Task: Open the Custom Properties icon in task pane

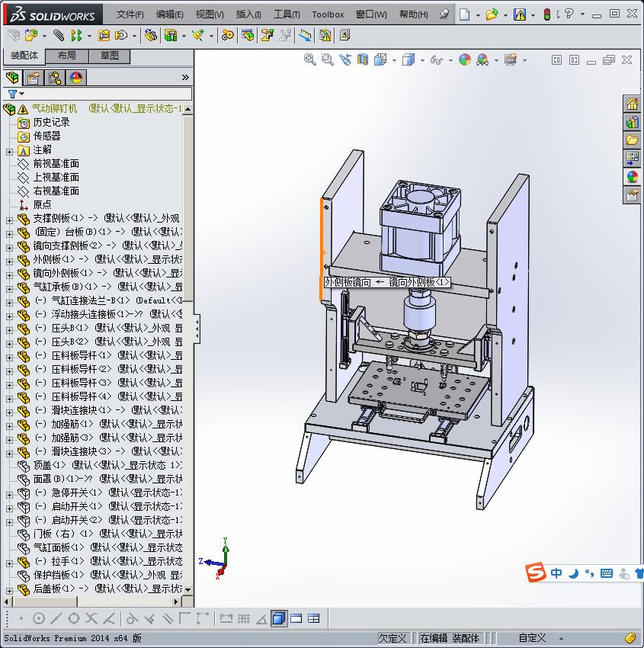Action: tap(632, 194)
